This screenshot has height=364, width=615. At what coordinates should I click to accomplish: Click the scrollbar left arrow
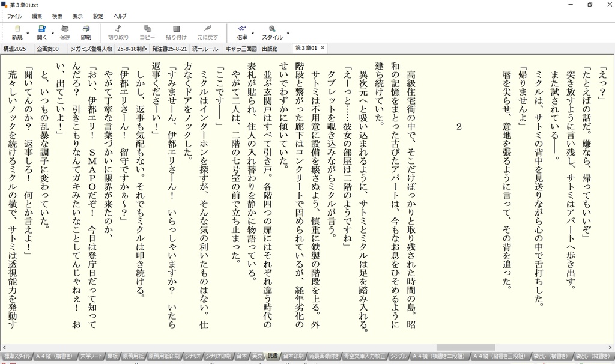click(x=4, y=348)
